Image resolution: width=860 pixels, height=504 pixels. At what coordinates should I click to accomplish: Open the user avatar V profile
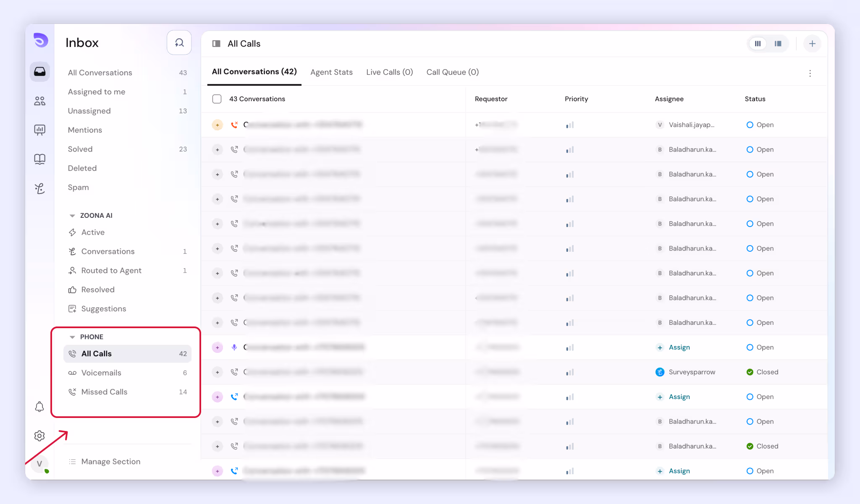[40, 464]
